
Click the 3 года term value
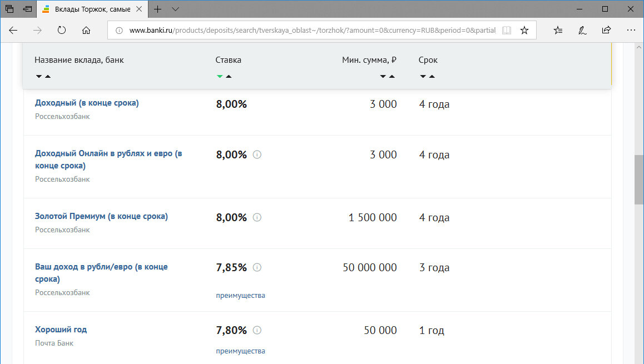(x=434, y=267)
